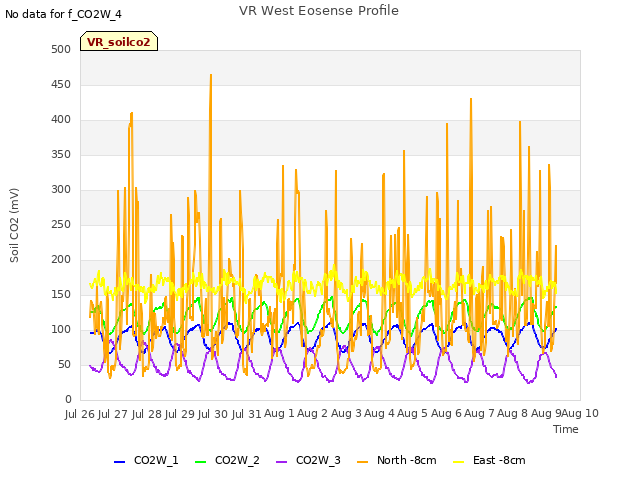
Task: Click the blue CO2W_1 legend swatch
Action: pyautogui.click(x=119, y=462)
